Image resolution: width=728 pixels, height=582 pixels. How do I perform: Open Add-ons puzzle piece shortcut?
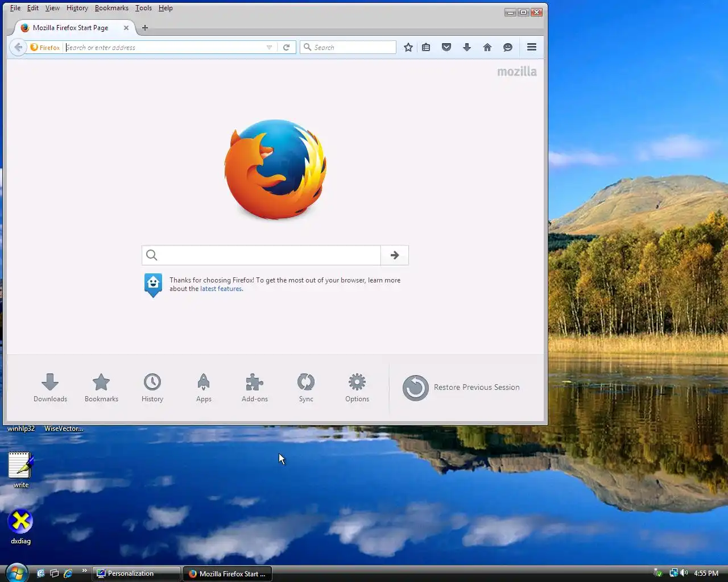coord(255,388)
